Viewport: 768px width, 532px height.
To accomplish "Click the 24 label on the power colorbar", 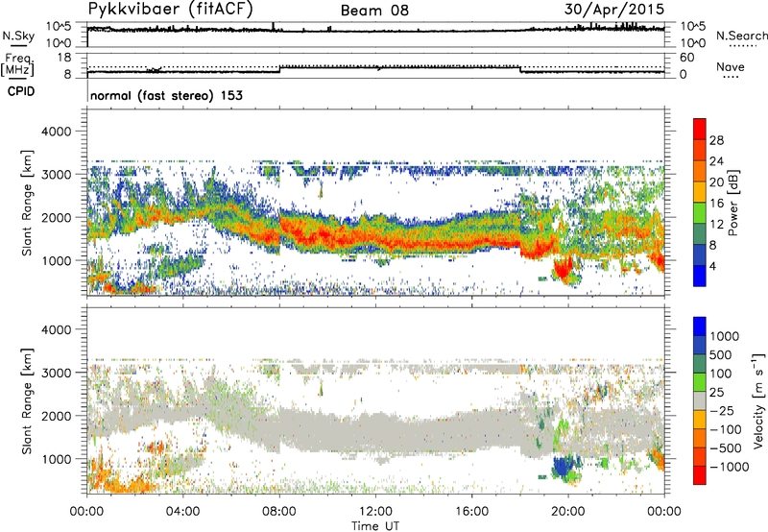I will click(716, 161).
